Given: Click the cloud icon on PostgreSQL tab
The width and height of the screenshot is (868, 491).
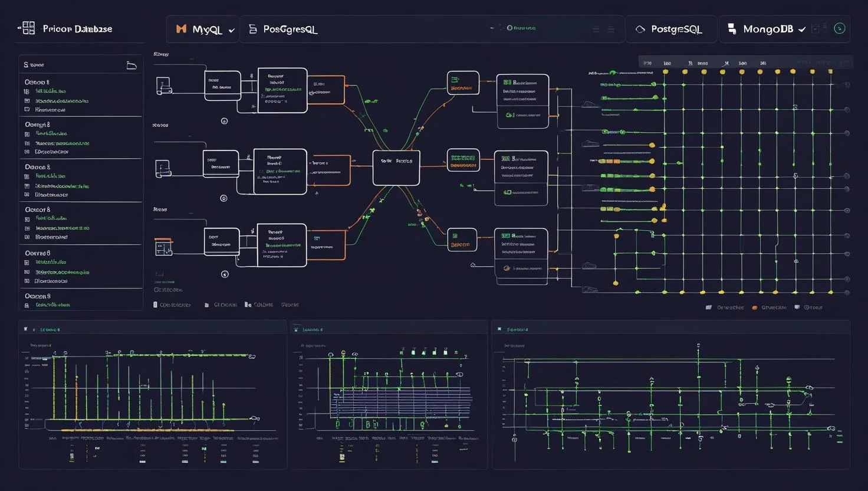Looking at the screenshot, I should (640, 29).
